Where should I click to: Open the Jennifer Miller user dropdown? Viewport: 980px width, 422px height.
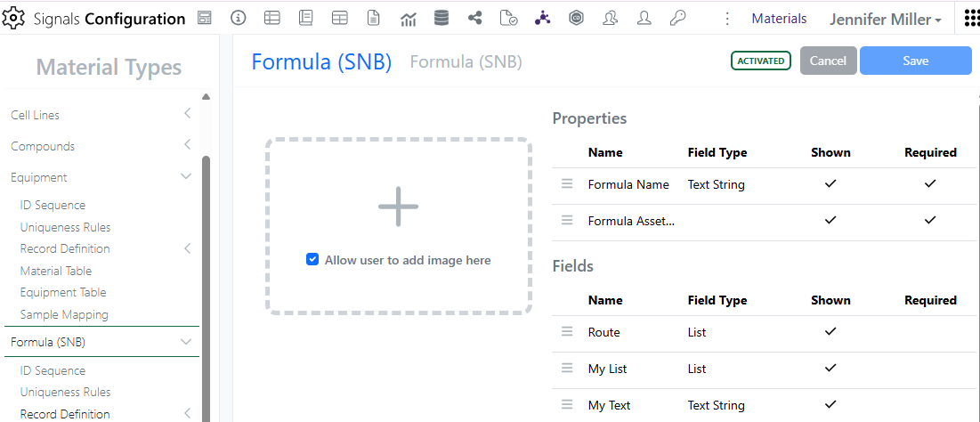click(886, 20)
